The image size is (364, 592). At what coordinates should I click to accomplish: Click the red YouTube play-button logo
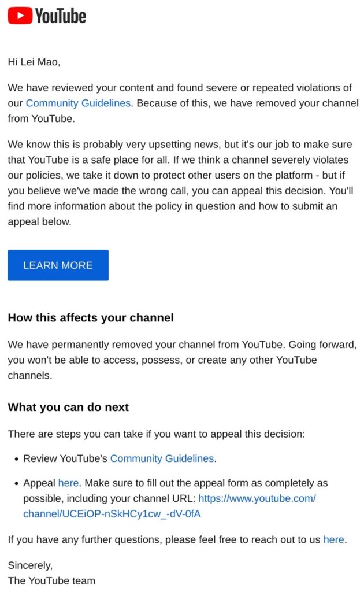coord(20,16)
